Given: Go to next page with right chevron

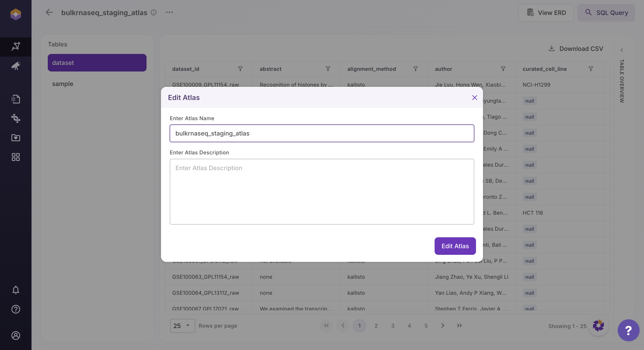Looking at the screenshot, I should [442, 325].
